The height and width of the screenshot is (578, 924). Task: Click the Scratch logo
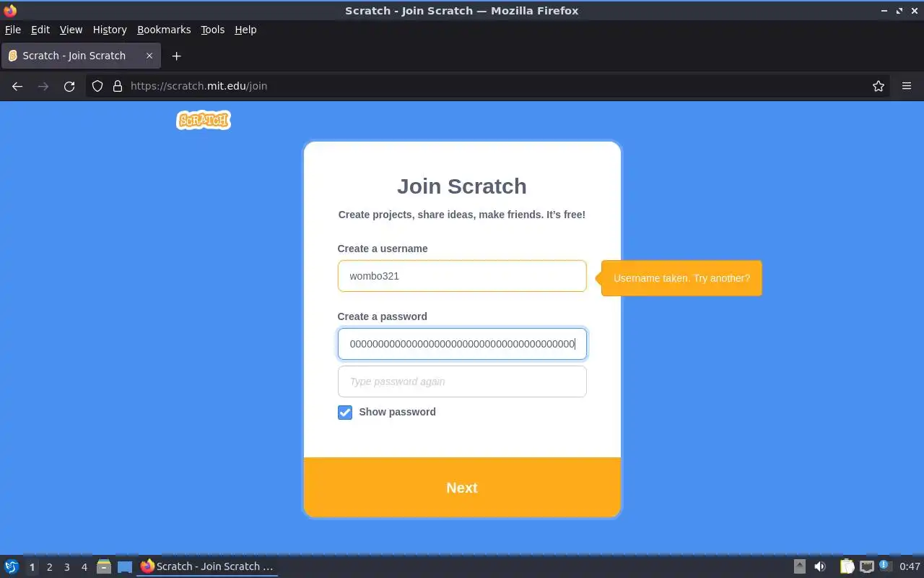[x=204, y=120]
